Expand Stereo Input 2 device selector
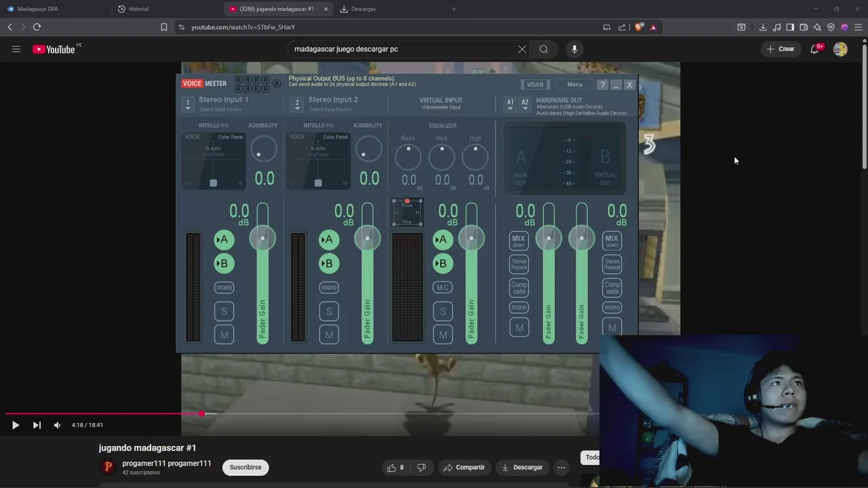868x488 pixels. 296,104
